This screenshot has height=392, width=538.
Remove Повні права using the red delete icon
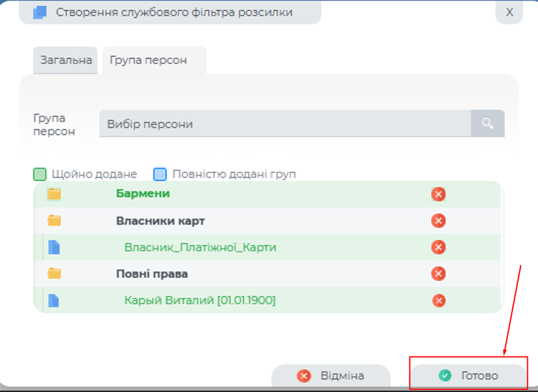tap(438, 274)
